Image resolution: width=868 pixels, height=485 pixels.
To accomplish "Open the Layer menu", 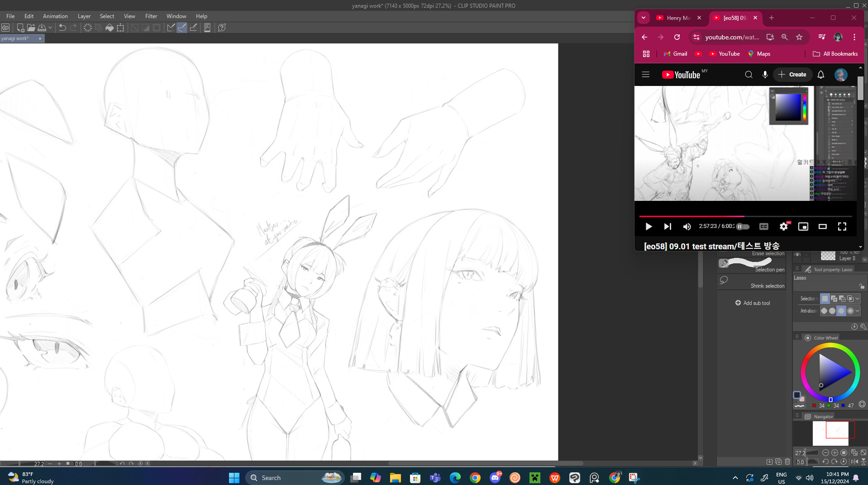I will (x=84, y=16).
